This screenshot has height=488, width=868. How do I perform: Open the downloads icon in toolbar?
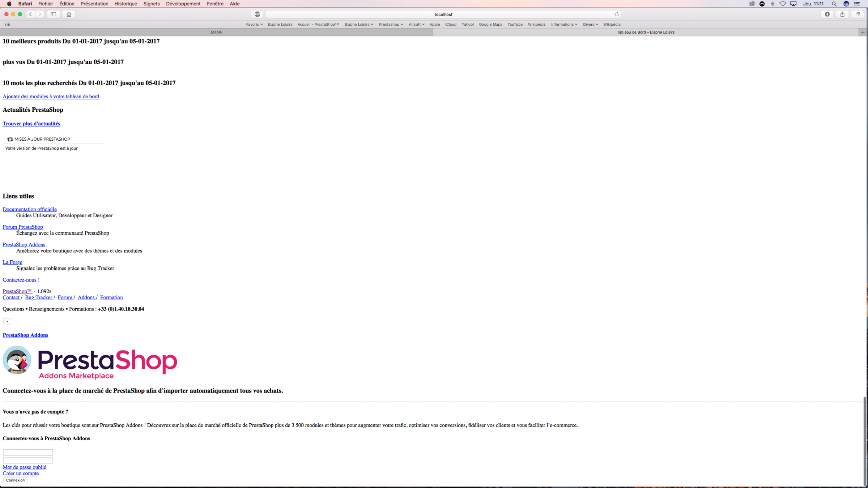pos(827,14)
